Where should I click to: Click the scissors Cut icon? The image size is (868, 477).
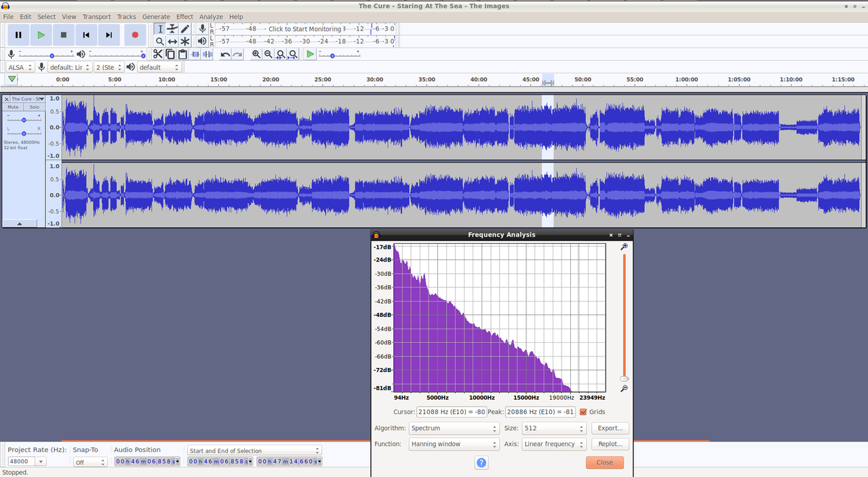tap(158, 54)
